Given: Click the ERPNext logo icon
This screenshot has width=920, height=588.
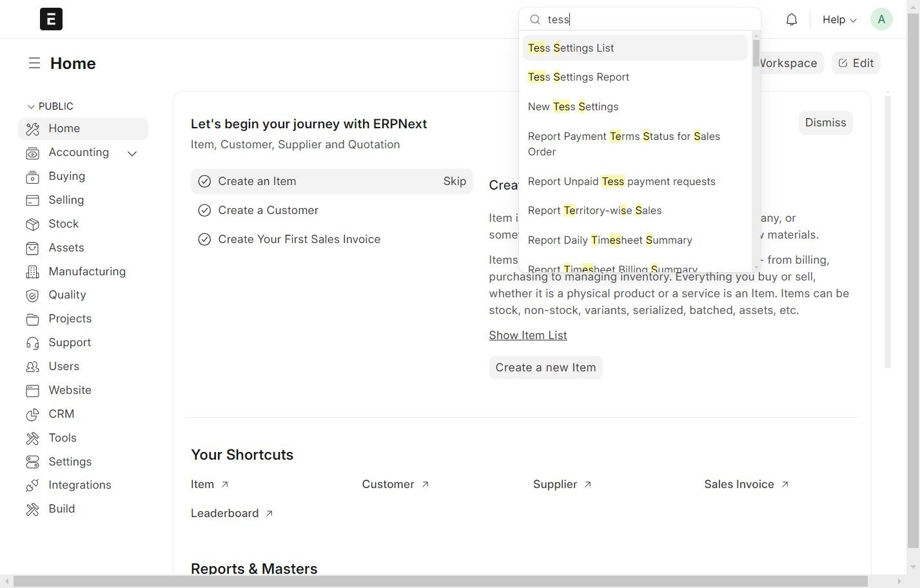Looking at the screenshot, I should (51, 19).
